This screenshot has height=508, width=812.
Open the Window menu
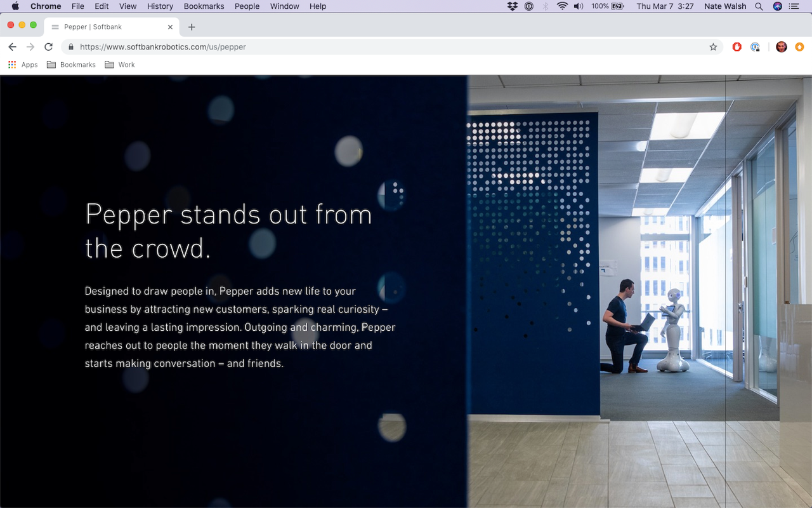(285, 6)
